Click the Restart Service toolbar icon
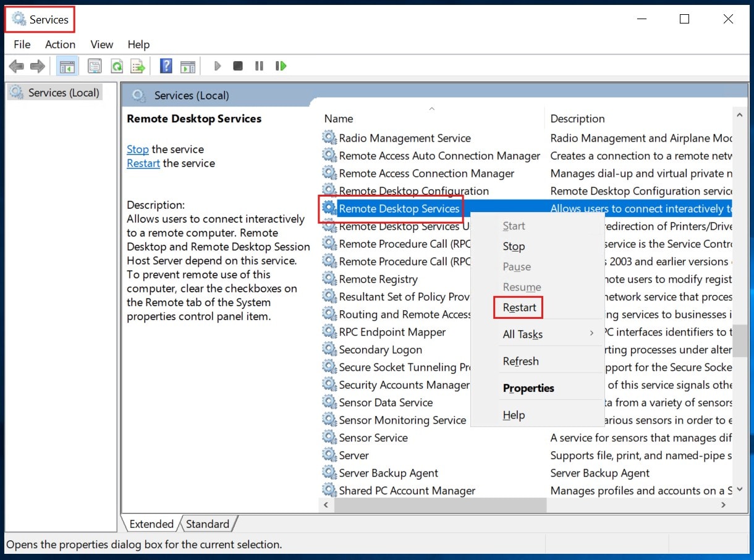Screen dimensions: 754x560 (x=281, y=66)
